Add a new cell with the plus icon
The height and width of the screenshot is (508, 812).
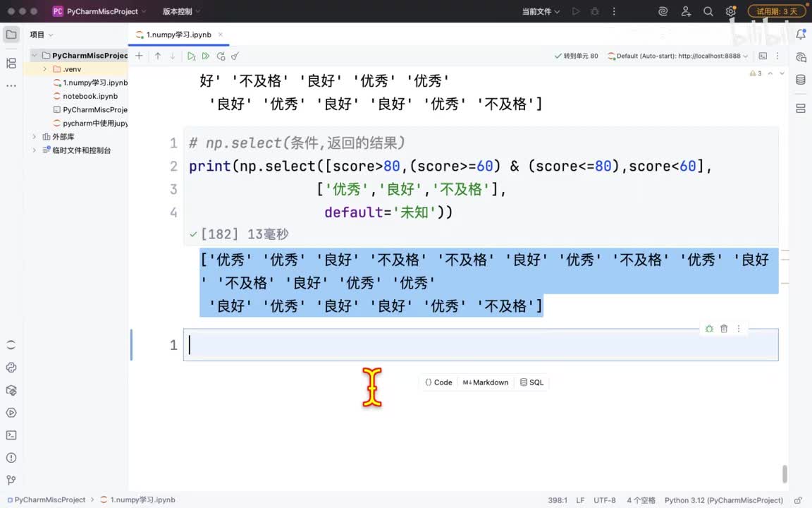click(x=139, y=56)
